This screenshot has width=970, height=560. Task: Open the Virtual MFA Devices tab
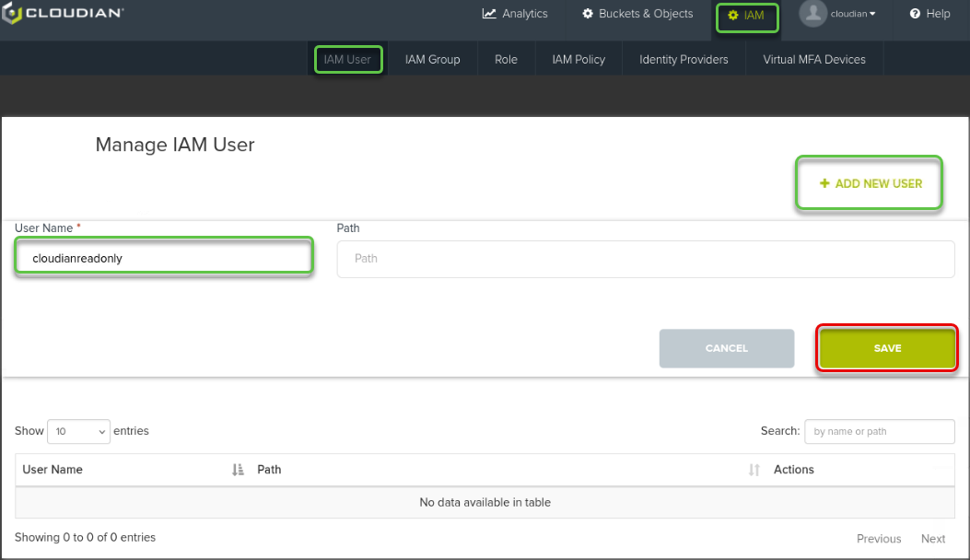click(813, 59)
